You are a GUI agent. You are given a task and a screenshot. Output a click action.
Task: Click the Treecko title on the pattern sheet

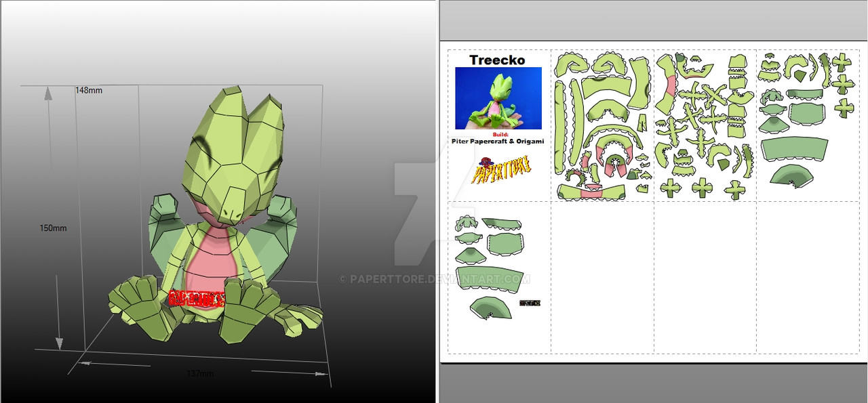498,60
